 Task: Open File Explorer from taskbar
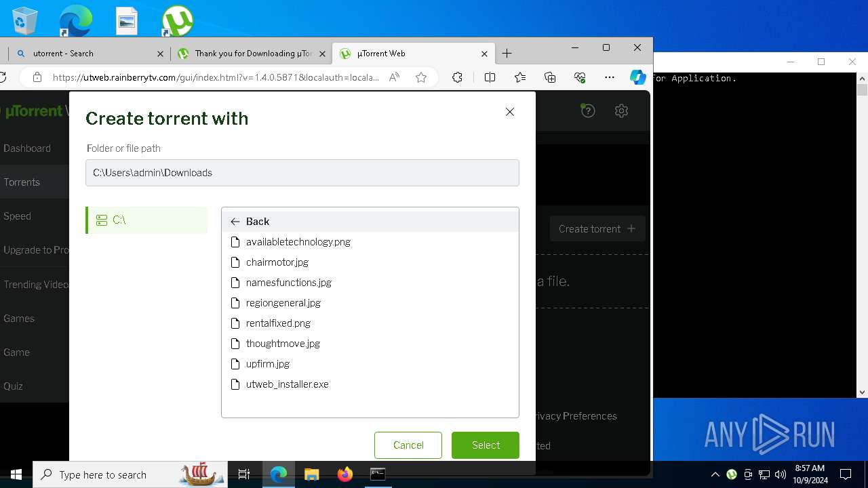[x=312, y=474]
